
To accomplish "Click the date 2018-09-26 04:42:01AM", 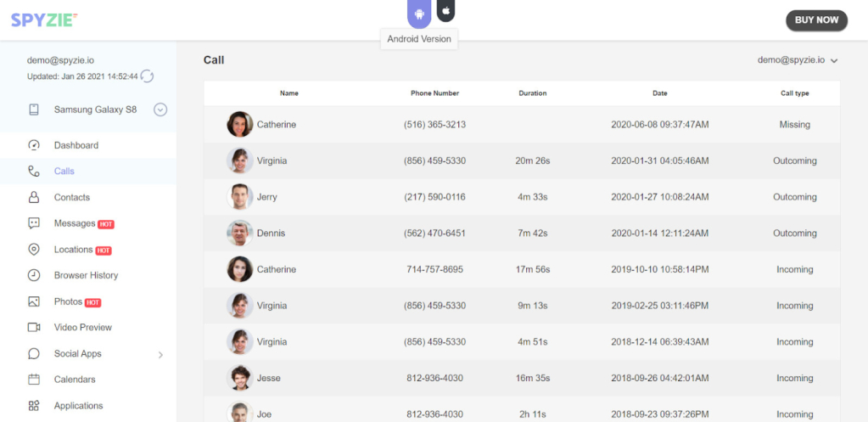I will pos(660,378).
